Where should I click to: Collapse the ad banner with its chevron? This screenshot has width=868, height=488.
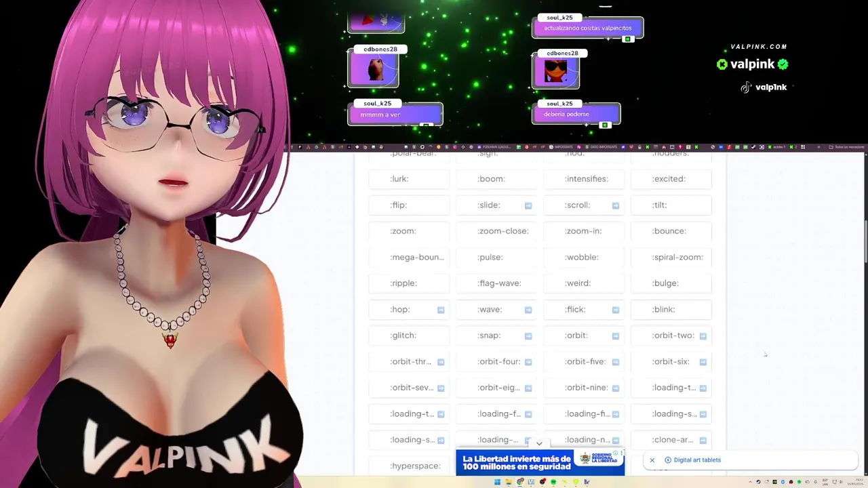point(539,443)
